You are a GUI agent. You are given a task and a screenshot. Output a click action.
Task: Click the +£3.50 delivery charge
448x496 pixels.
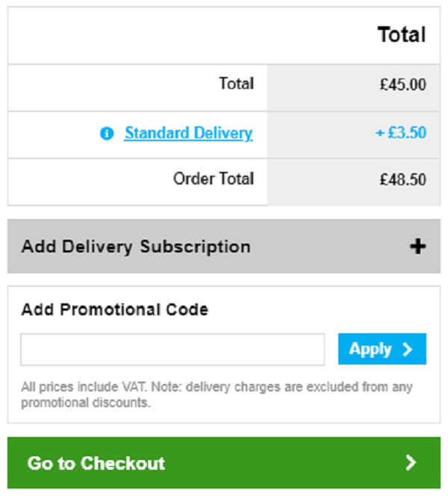400,132
